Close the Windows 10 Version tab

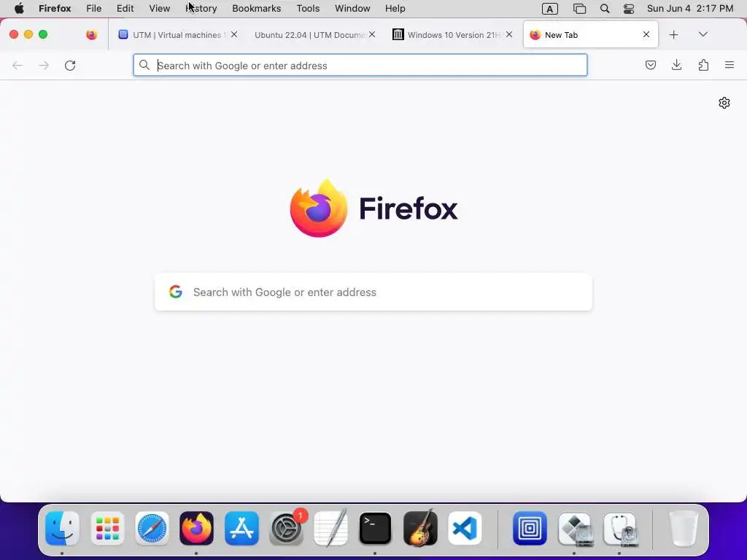509,34
